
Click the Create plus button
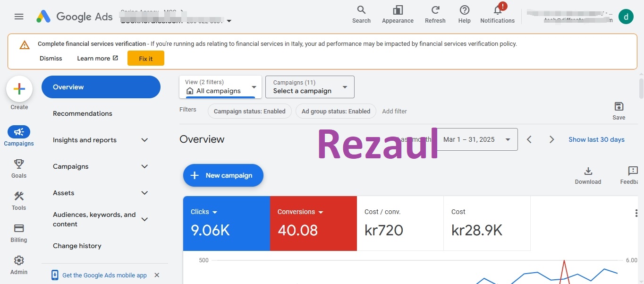click(x=19, y=89)
